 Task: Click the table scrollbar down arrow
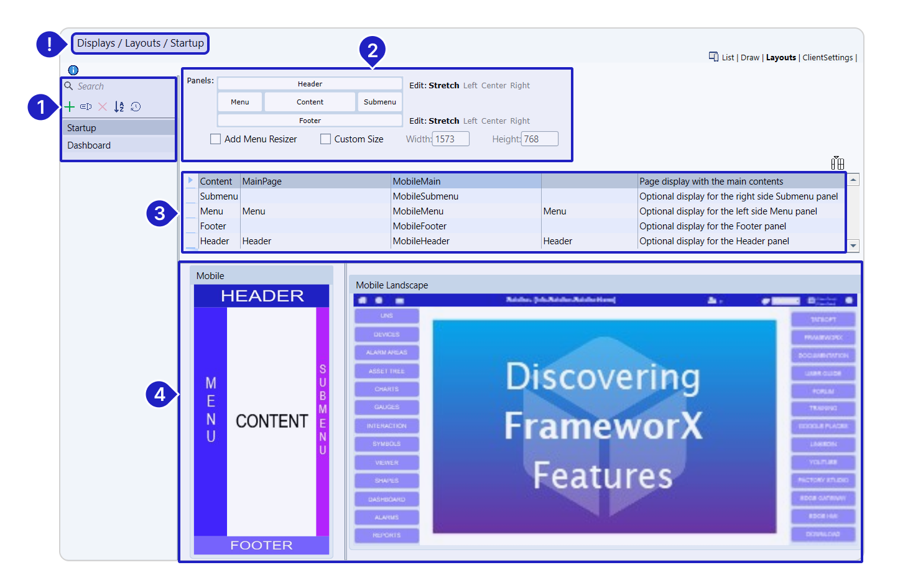click(853, 246)
